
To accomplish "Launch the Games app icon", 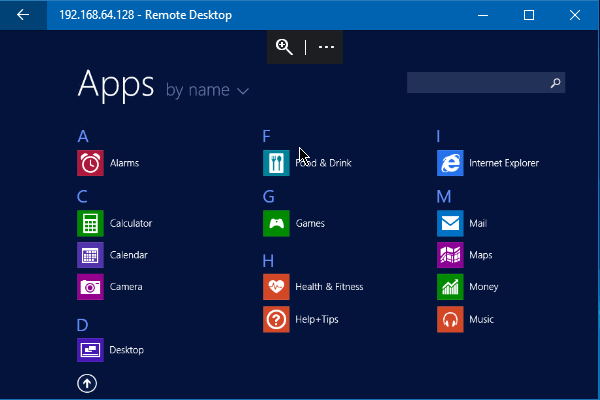I will 276,223.
